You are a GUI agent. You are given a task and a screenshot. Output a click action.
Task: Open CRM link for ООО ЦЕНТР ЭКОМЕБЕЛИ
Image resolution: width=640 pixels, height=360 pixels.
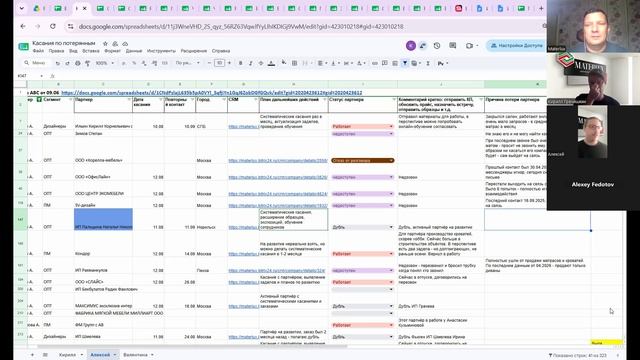click(278, 194)
